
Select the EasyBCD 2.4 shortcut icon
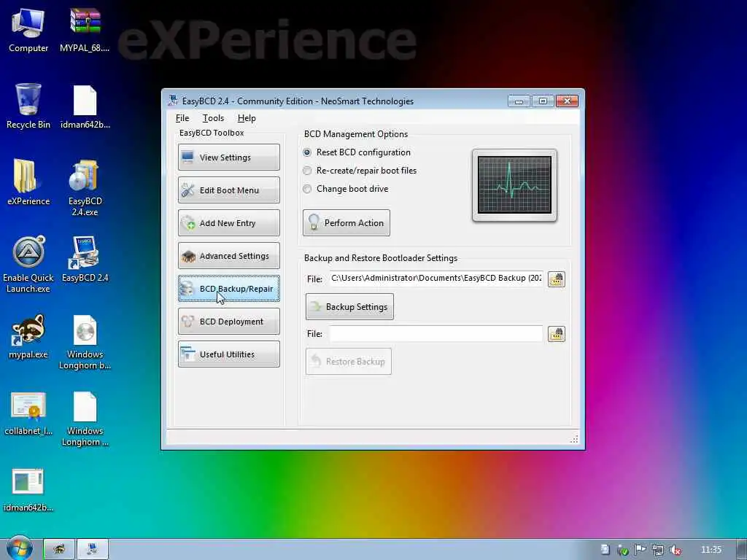click(x=85, y=259)
